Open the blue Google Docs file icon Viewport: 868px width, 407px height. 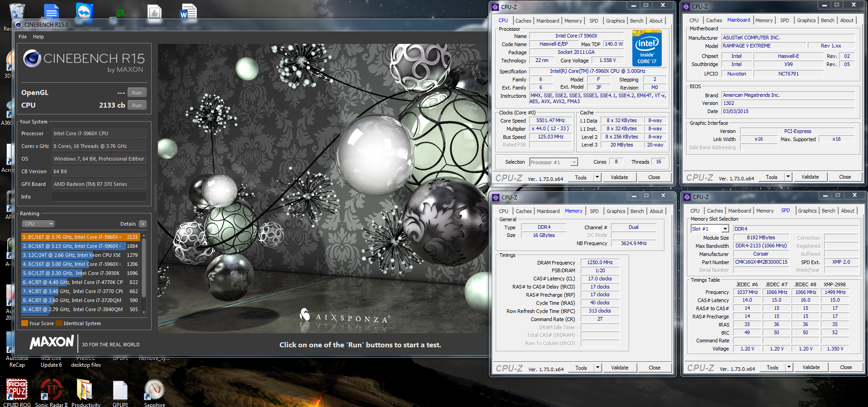[x=51, y=11]
